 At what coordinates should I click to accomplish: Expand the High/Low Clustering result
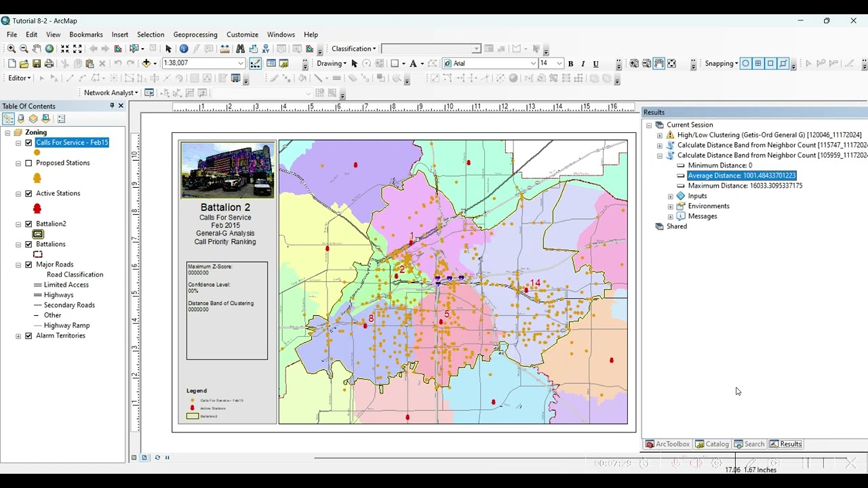pyautogui.click(x=660, y=135)
